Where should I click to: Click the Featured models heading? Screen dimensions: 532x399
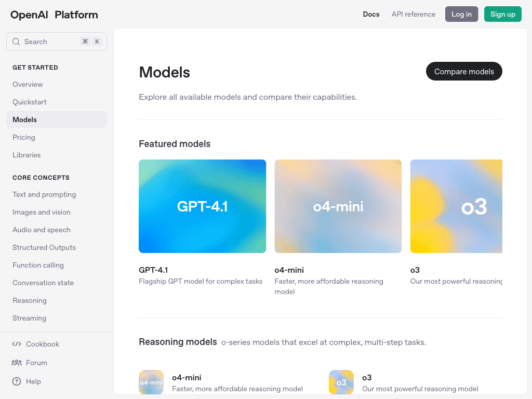tap(175, 144)
